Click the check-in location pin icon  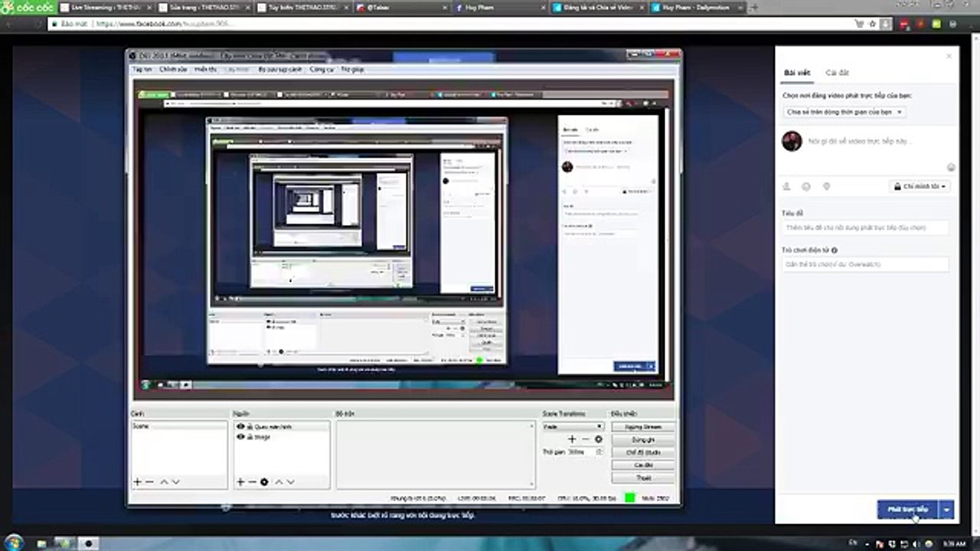point(826,186)
